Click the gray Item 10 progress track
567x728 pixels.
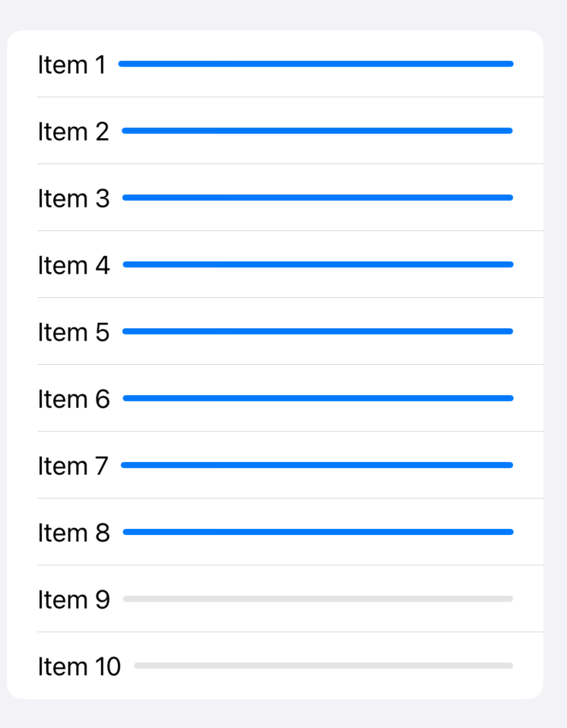point(323,666)
